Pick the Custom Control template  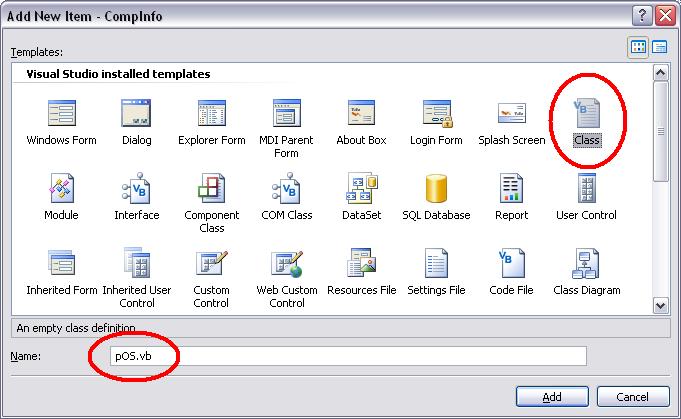pyautogui.click(x=211, y=278)
